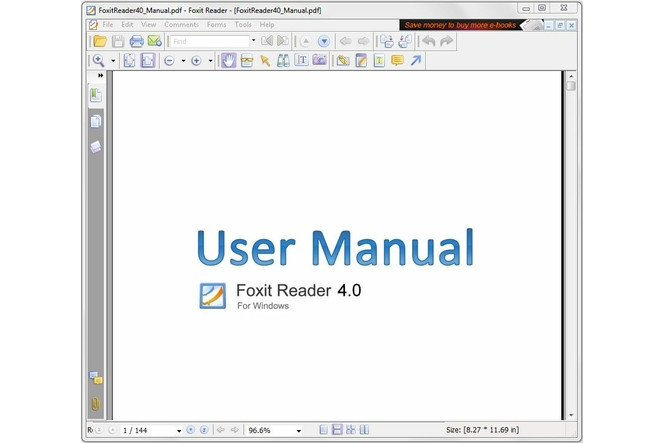Screen dimensions: 664x443
Task: Print the document with the printer icon
Action: coord(136,41)
